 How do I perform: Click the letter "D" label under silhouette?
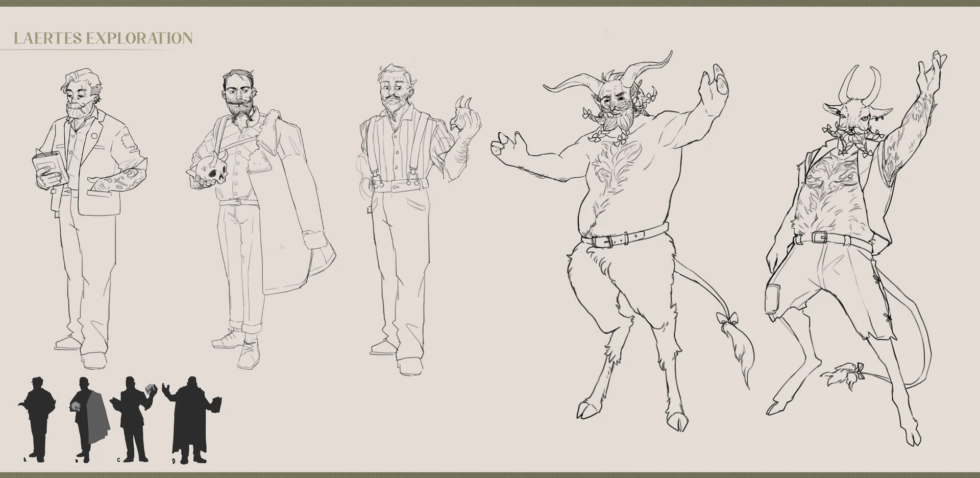pyautogui.click(x=174, y=461)
